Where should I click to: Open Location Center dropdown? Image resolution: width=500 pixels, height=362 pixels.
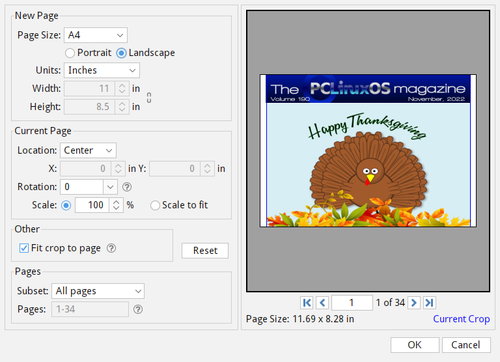click(x=88, y=150)
